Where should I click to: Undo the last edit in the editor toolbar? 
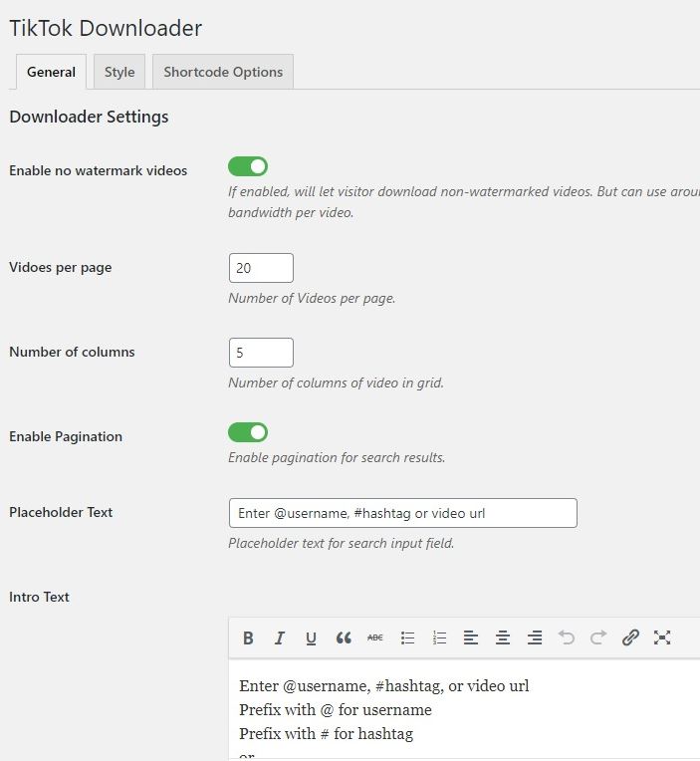click(x=567, y=637)
